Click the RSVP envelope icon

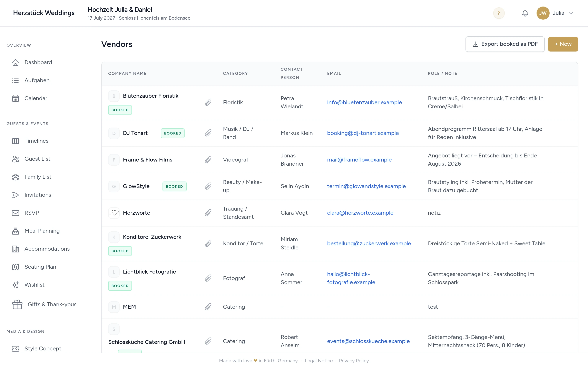tap(16, 213)
